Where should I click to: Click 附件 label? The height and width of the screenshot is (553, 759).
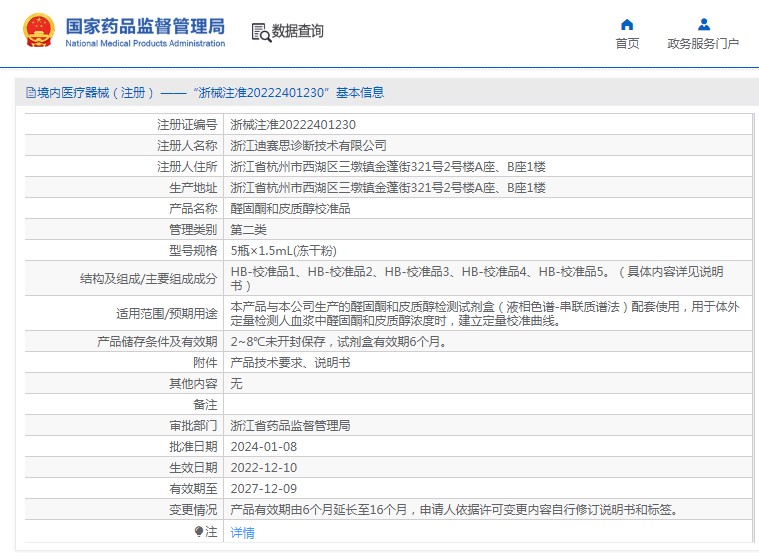(205, 363)
